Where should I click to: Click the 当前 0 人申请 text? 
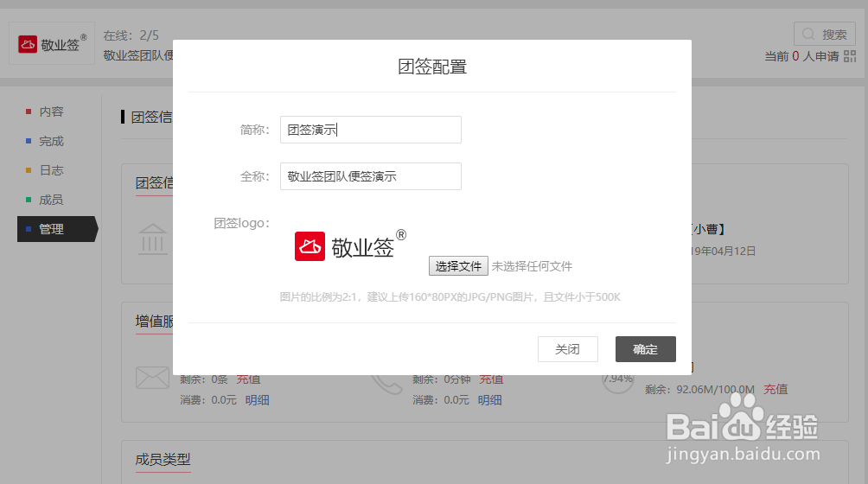coord(801,56)
